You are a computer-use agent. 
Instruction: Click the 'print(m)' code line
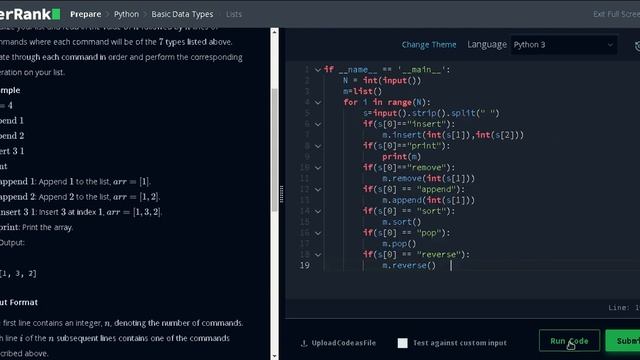pos(401,157)
